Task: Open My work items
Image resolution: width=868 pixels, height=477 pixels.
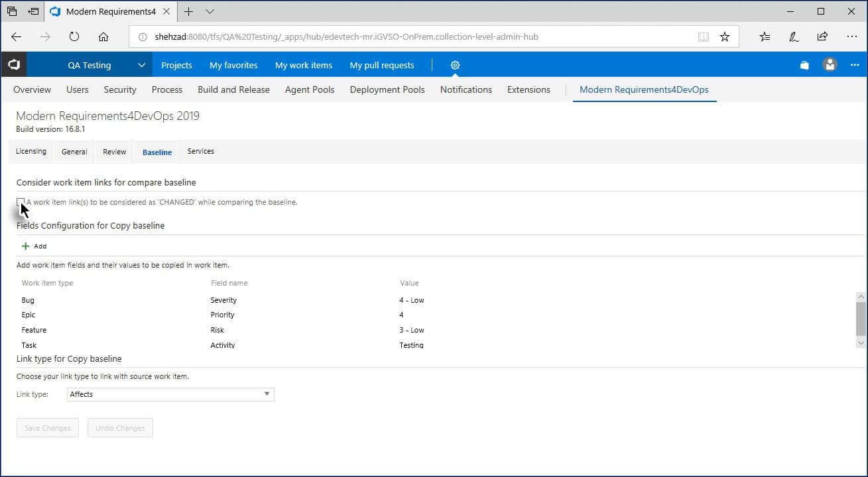Action: 304,65
